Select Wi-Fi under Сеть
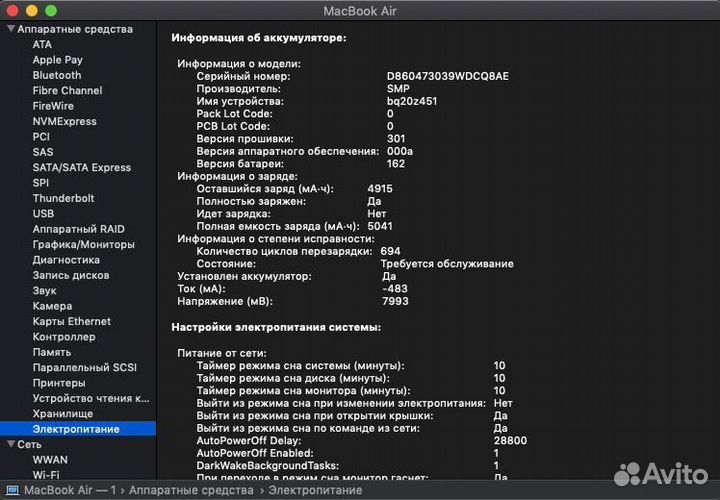This screenshot has width=720, height=500. tap(46, 474)
